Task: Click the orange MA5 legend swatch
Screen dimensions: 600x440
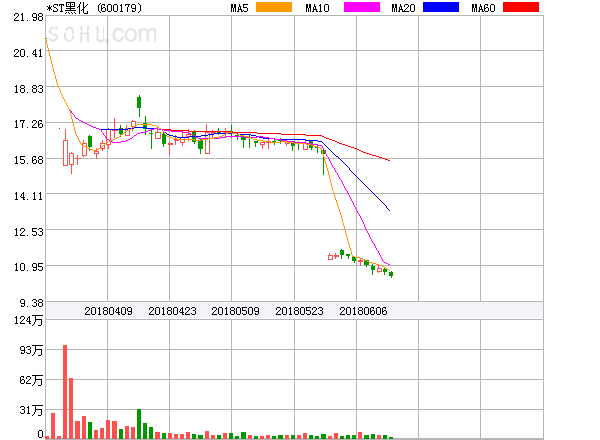Action: point(274,7)
